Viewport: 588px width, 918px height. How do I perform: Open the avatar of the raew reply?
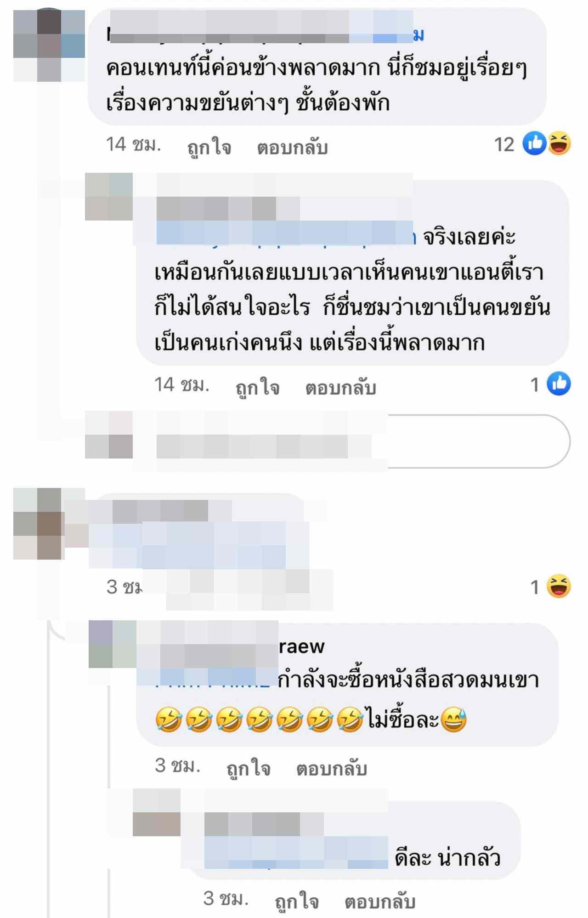click(113, 644)
